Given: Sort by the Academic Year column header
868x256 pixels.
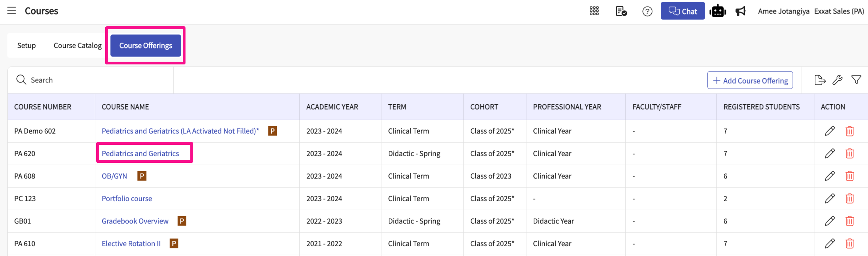Looking at the screenshot, I should (332, 107).
